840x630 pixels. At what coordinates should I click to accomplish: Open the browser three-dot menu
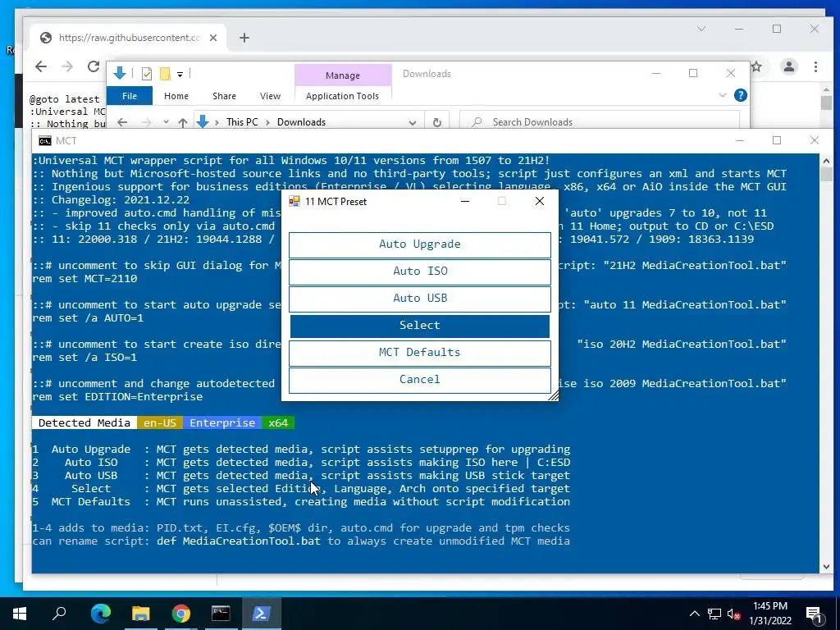coord(815,66)
